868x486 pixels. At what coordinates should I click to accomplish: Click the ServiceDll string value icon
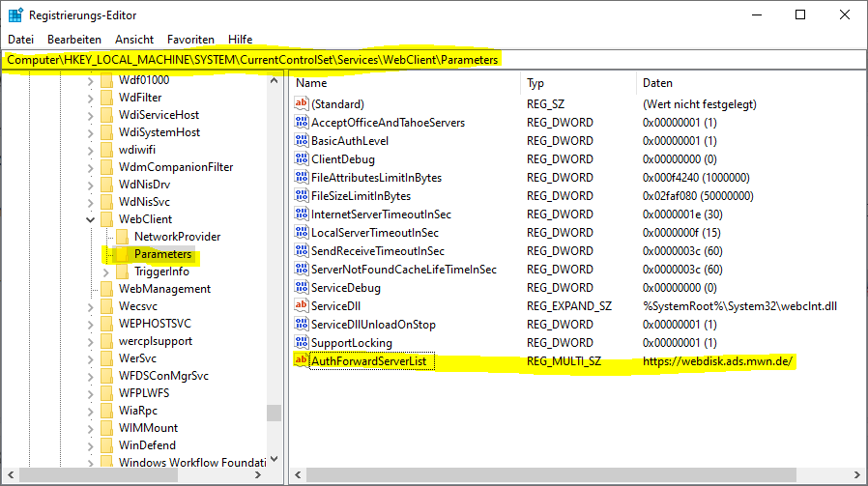click(301, 306)
